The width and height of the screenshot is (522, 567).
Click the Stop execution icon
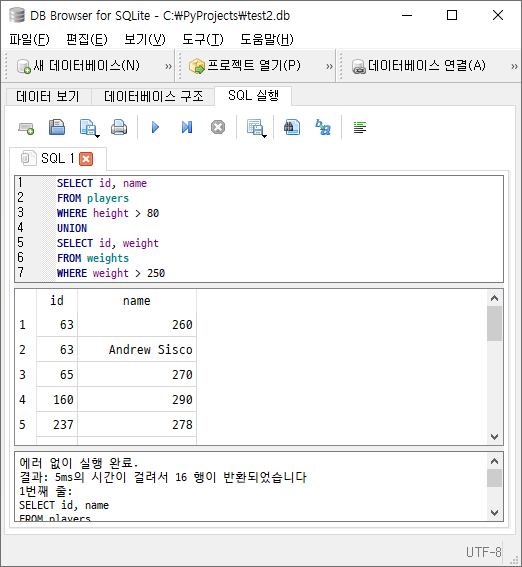click(x=218, y=127)
